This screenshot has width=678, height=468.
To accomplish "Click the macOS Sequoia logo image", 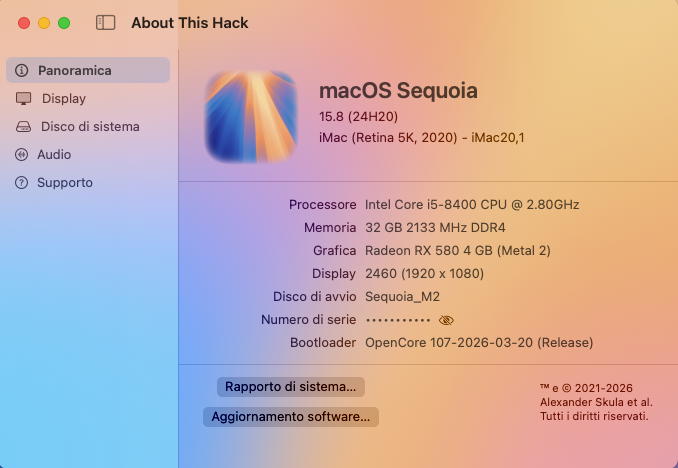I will click(x=251, y=117).
